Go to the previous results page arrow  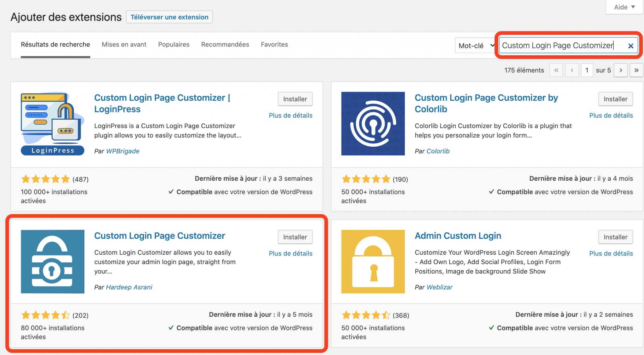coord(572,70)
